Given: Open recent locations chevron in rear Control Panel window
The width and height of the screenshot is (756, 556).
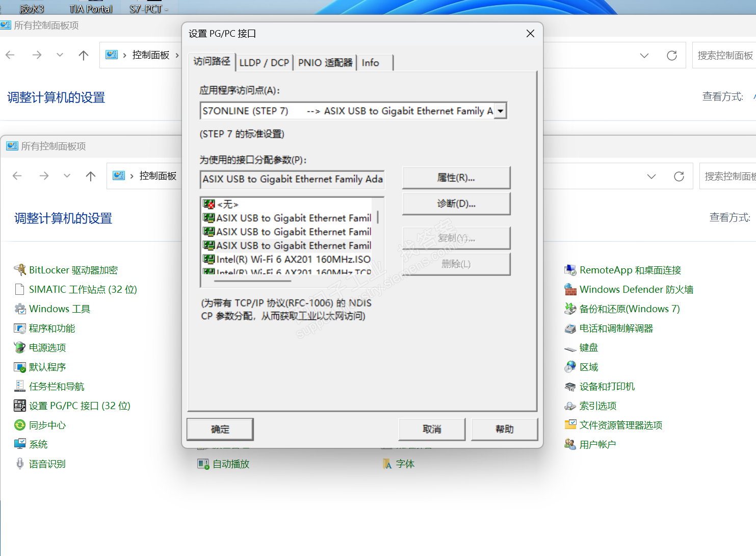Looking at the screenshot, I should click(60, 55).
